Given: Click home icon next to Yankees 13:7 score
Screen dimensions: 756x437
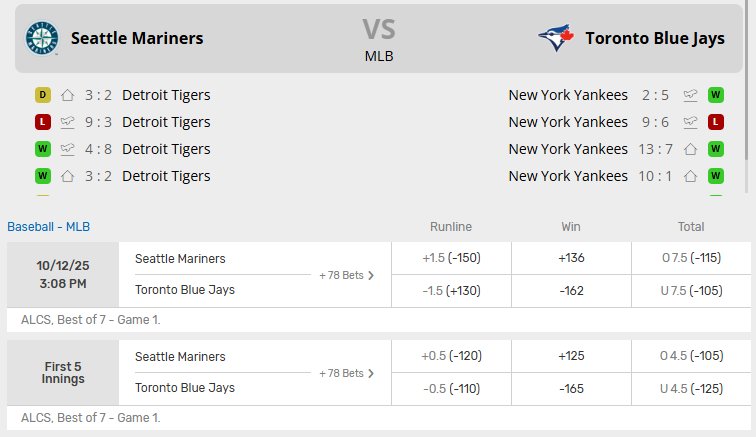Looking at the screenshot, I should (x=690, y=149).
